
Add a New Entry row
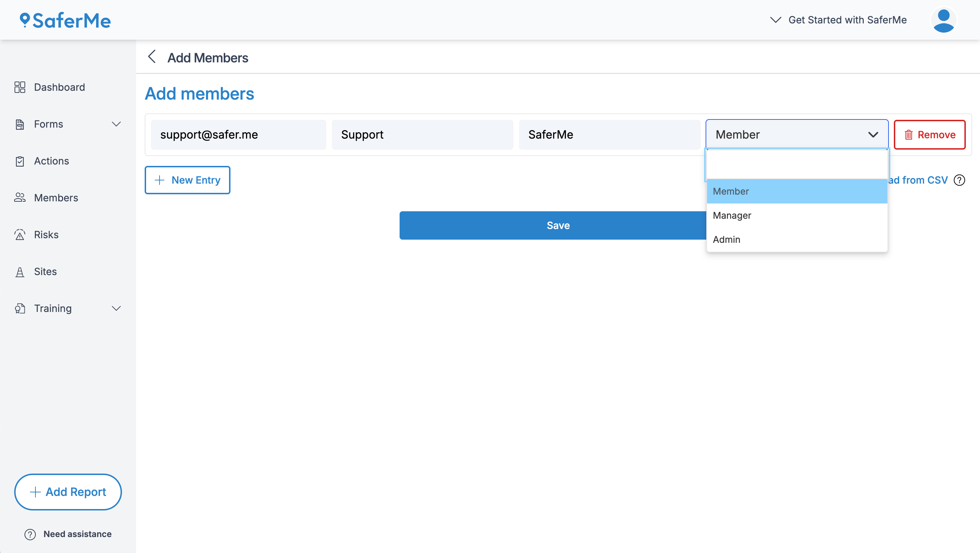point(187,180)
